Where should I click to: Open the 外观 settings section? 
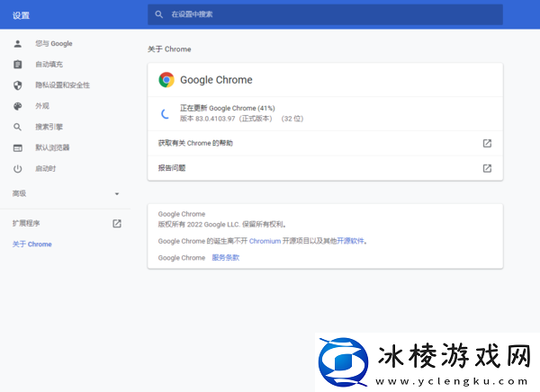42,106
